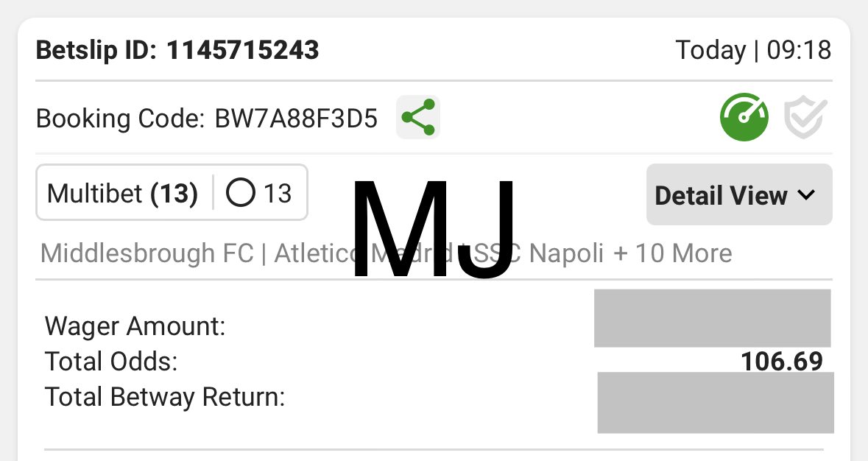Tap the Total Odds label
This screenshot has width=868, height=461.
111,362
